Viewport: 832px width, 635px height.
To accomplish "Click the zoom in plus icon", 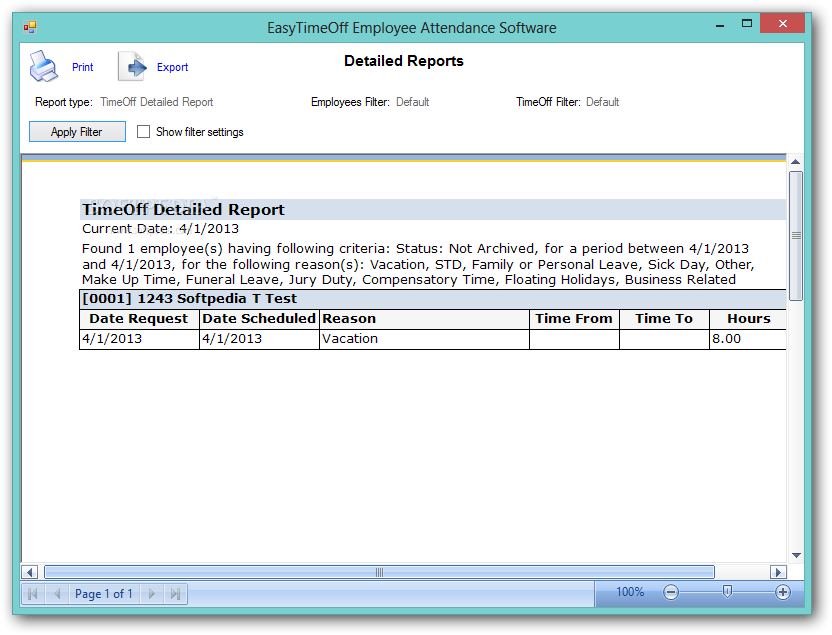I will [783, 592].
